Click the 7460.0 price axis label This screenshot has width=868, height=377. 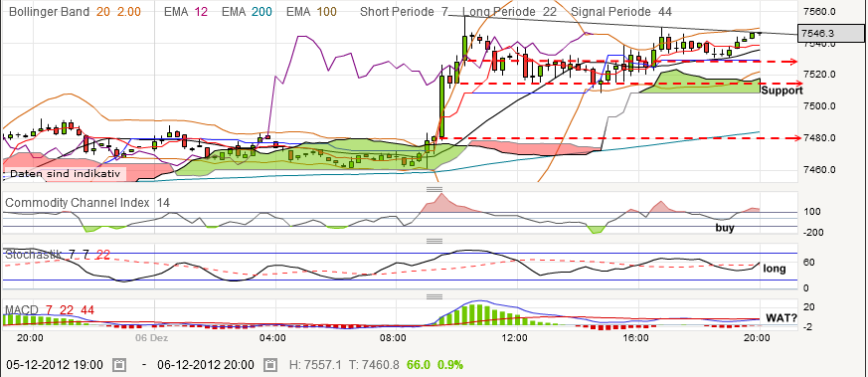click(820, 170)
